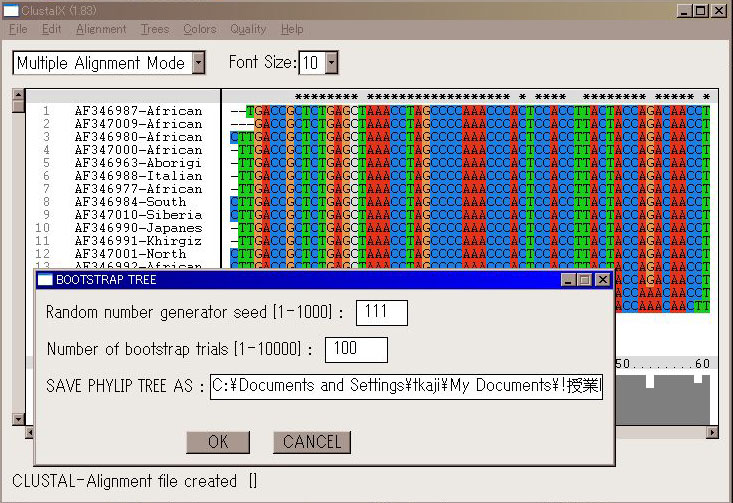
Task: Click the BOOTSTRAP TREE dialog title icon
Action: (x=45, y=280)
